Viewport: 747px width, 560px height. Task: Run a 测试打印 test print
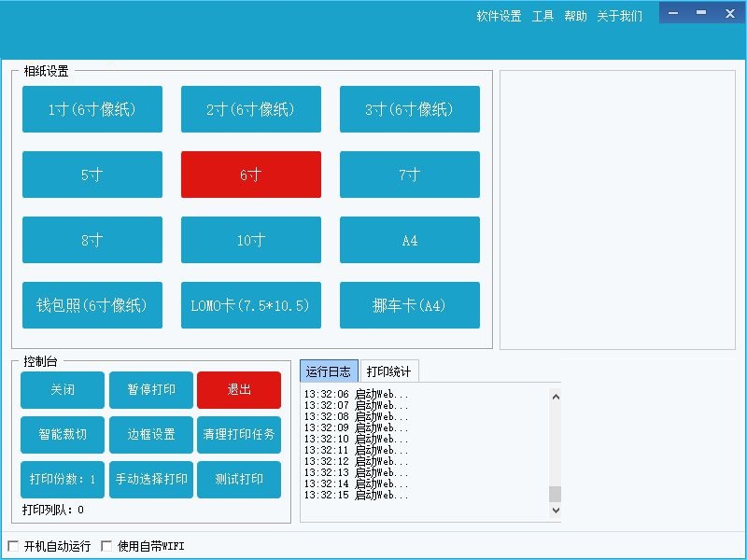[239, 480]
